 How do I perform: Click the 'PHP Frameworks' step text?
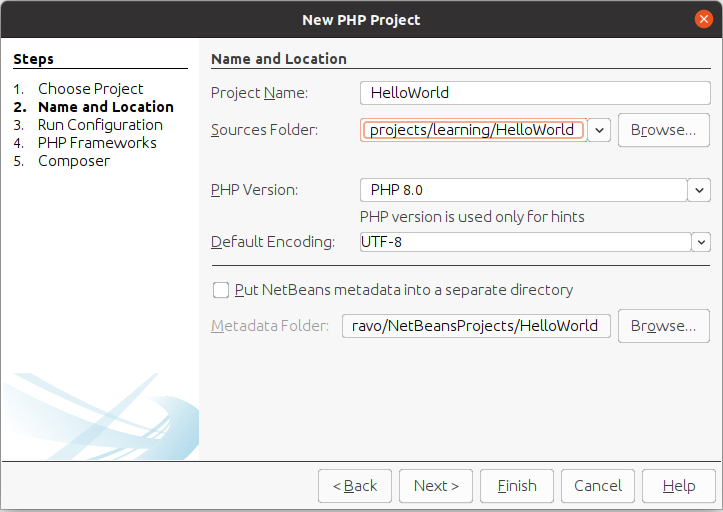(x=97, y=143)
